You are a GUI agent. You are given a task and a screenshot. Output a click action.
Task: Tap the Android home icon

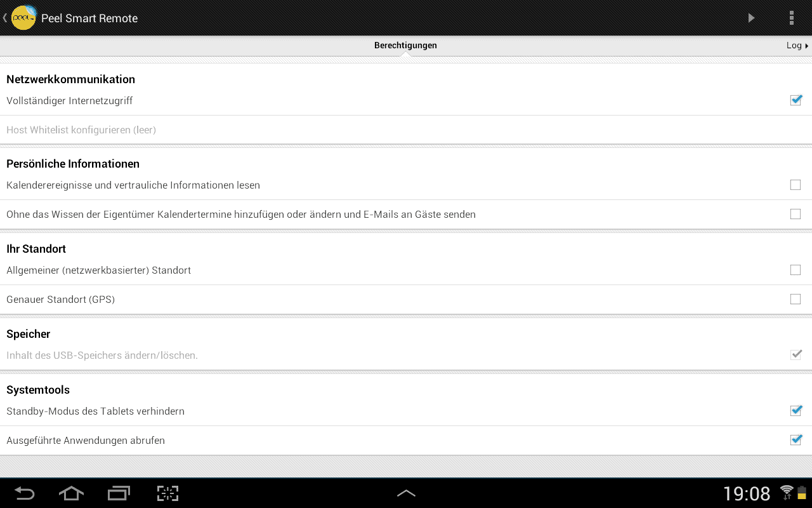[71, 493]
